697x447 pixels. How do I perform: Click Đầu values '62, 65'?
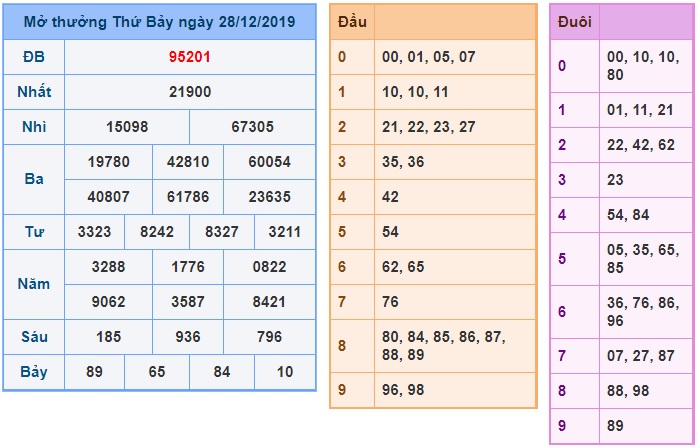(x=403, y=267)
